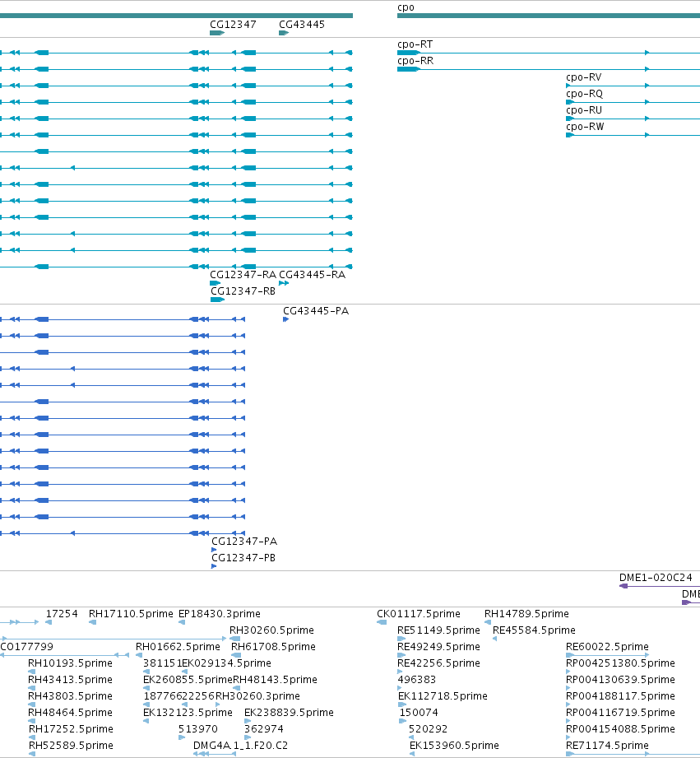
Task: Click the CG43445 gene label in gene track
Action: point(301,24)
